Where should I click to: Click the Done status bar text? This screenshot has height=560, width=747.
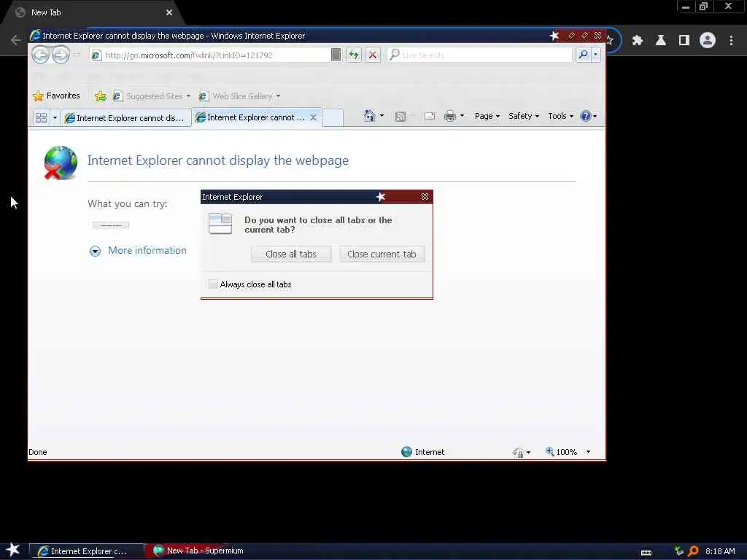pyautogui.click(x=38, y=452)
